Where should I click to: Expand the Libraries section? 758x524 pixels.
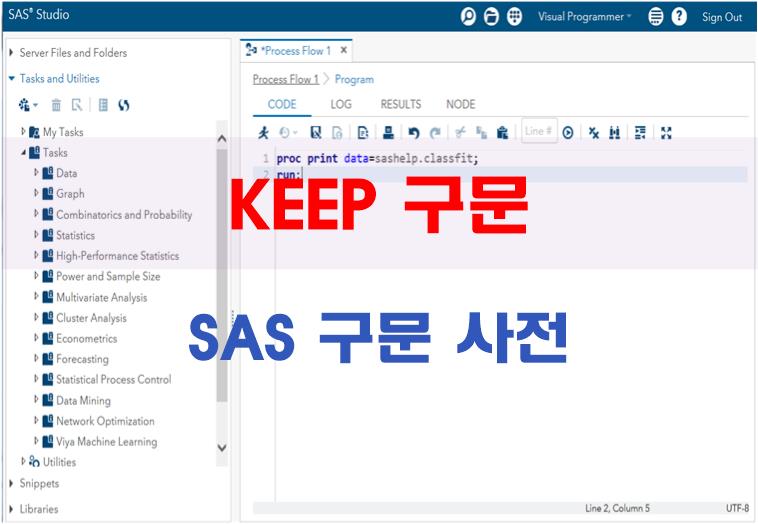(11, 509)
